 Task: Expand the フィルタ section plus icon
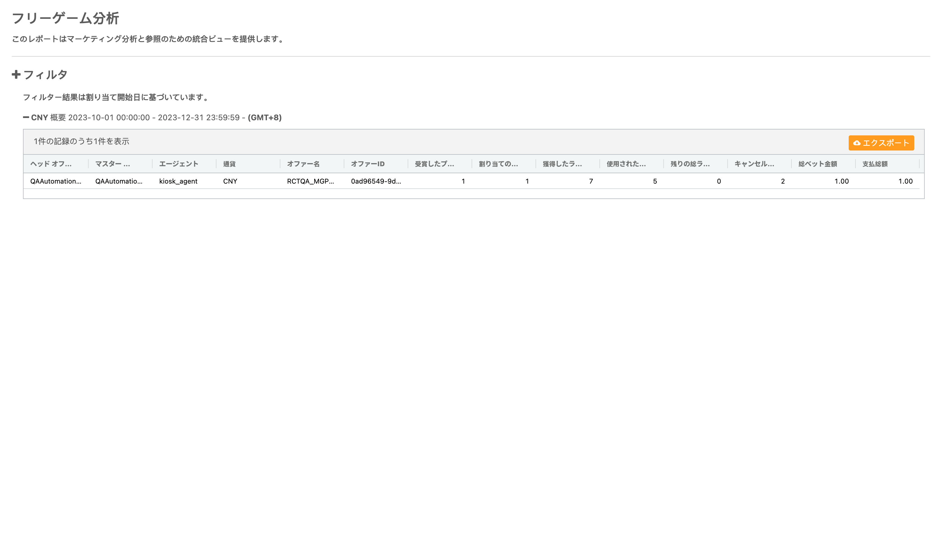(x=16, y=74)
